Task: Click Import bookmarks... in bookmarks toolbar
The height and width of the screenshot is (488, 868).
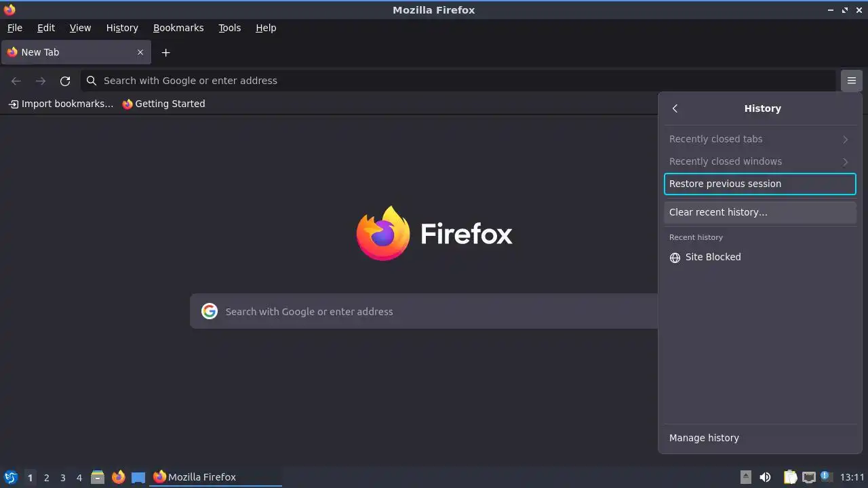Action: pyautogui.click(x=60, y=104)
